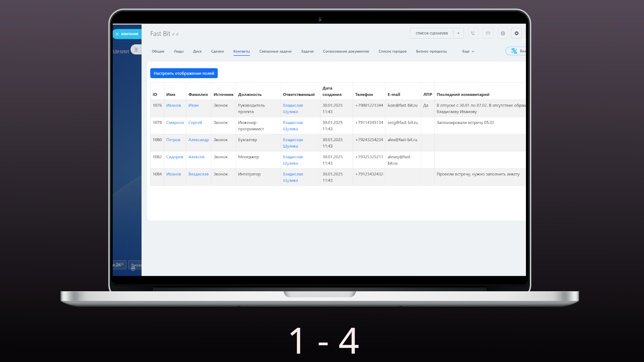Click the Список сценариев button

[432, 33]
